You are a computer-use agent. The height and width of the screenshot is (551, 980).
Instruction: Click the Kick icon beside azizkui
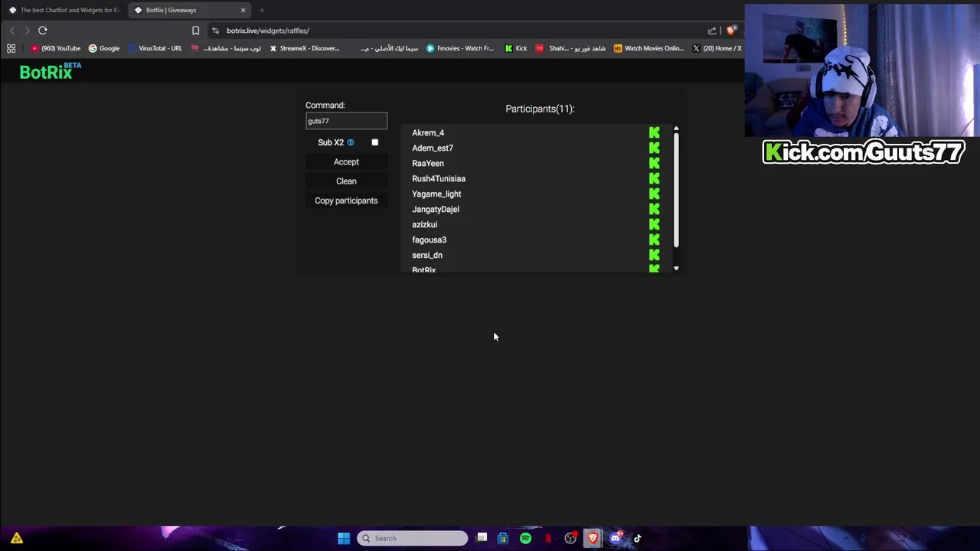[x=654, y=224]
